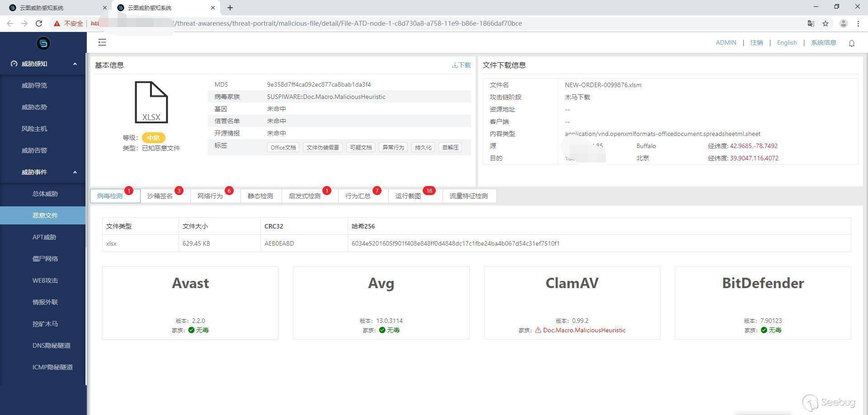Open Chrome's three-dot menu
This screenshot has width=868, height=415.
pyautogui.click(x=858, y=23)
